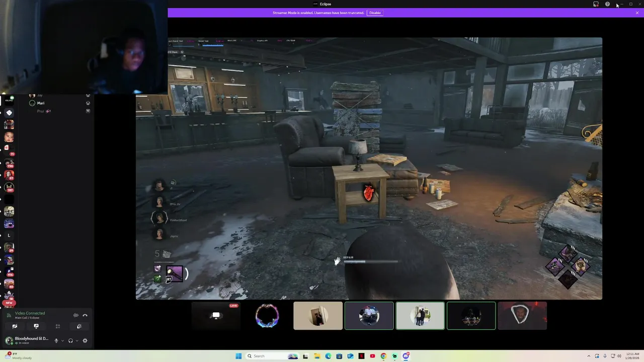Open Windows Start menu
Screen dimensions: 644x362
[x=238, y=356]
